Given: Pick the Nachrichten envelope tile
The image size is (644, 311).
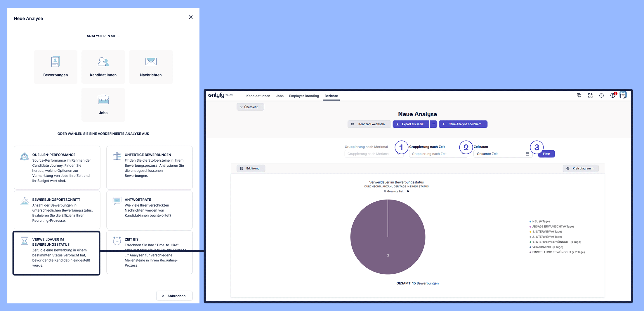Looking at the screenshot, I should pos(151,67).
